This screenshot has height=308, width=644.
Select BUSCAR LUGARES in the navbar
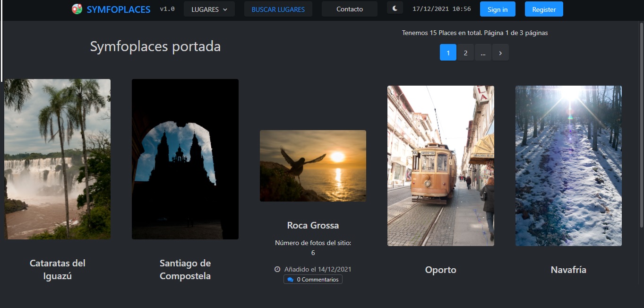[x=278, y=9]
